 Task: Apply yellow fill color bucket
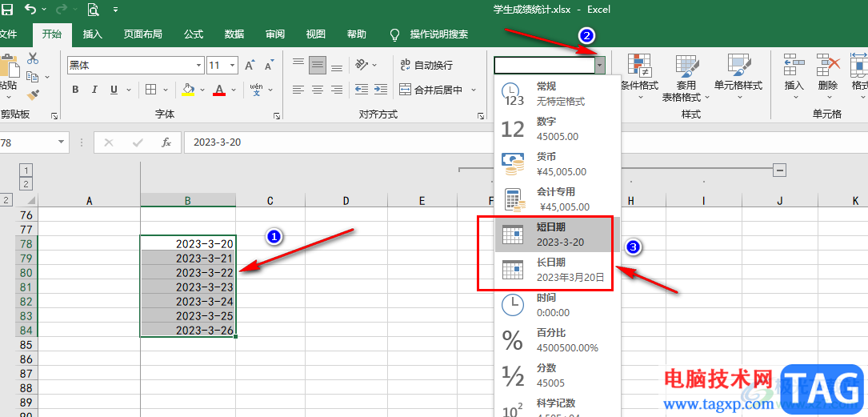pyautogui.click(x=188, y=90)
